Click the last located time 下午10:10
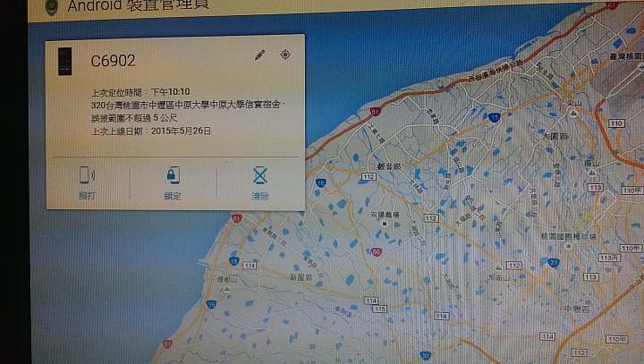Screen dimensions: 644x364 [170, 92]
